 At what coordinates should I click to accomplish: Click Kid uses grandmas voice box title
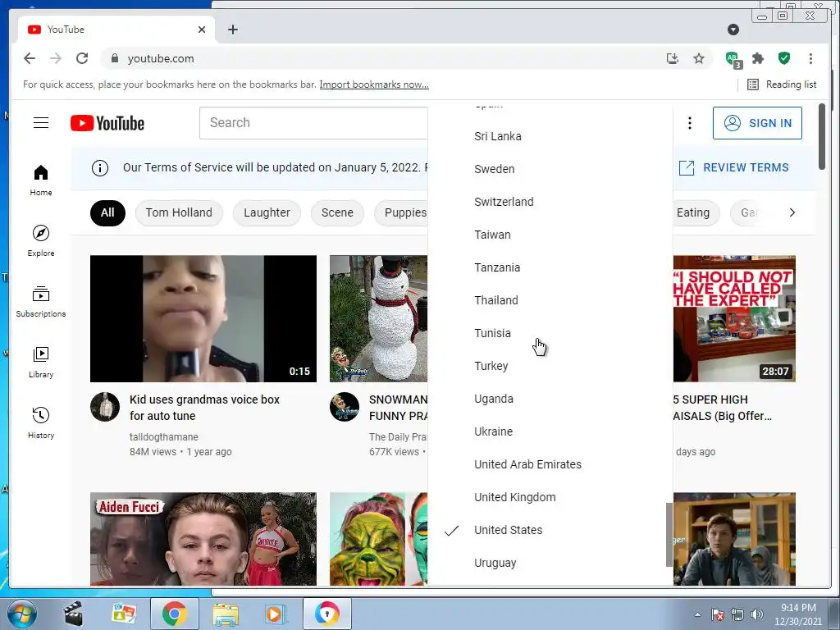point(204,408)
